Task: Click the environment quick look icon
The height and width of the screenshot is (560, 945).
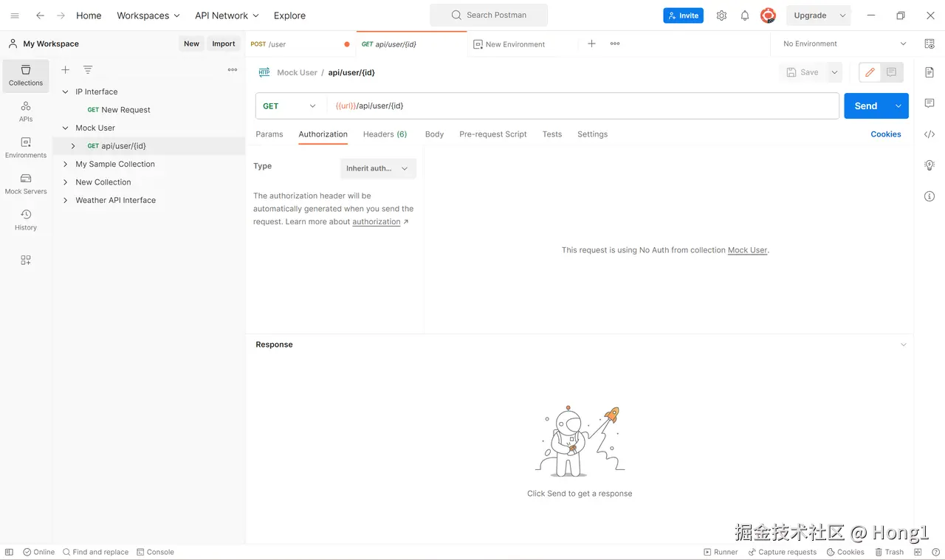Action: tap(929, 44)
